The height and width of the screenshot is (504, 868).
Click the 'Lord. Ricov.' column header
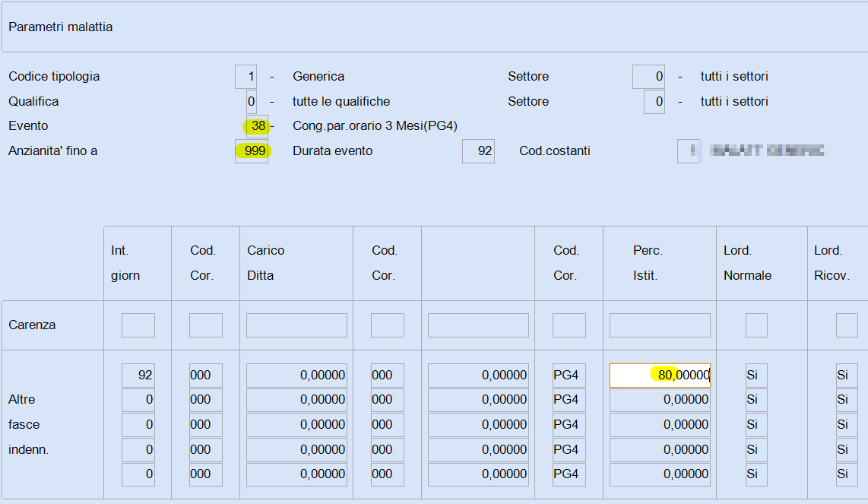[832, 263]
